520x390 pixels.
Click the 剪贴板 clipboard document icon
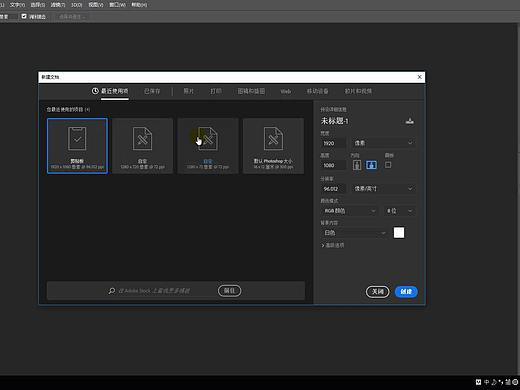(77, 139)
